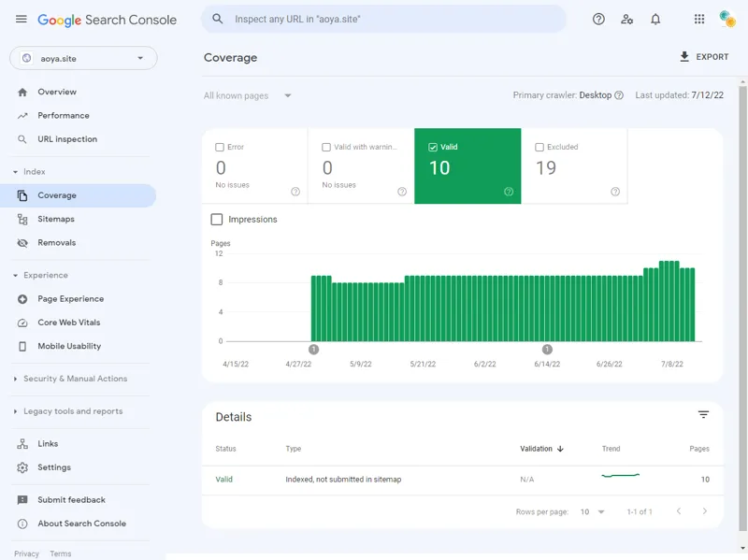Expand Legacy tools and reports section
Viewport: 748px width, 560px height.
tap(15, 411)
